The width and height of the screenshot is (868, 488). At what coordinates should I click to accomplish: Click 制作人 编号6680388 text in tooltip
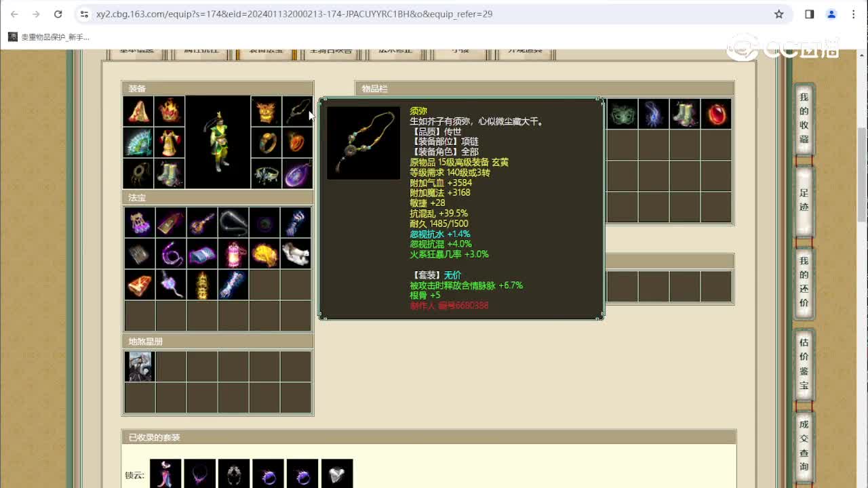click(449, 306)
